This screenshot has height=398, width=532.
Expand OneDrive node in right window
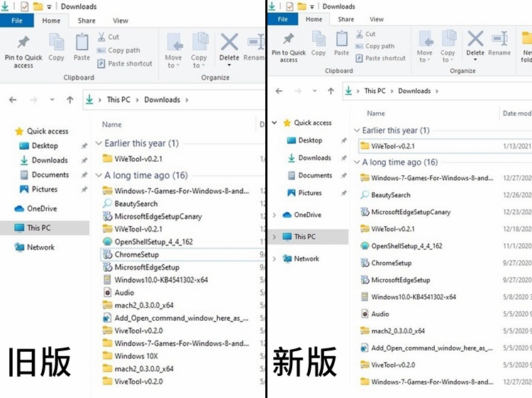(275, 215)
